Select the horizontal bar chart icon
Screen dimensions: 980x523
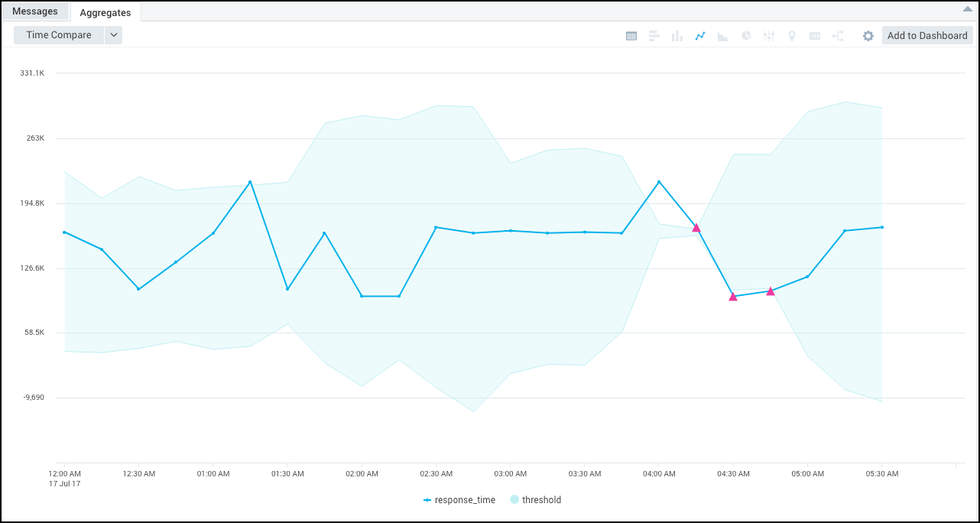[x=654, y=36]
